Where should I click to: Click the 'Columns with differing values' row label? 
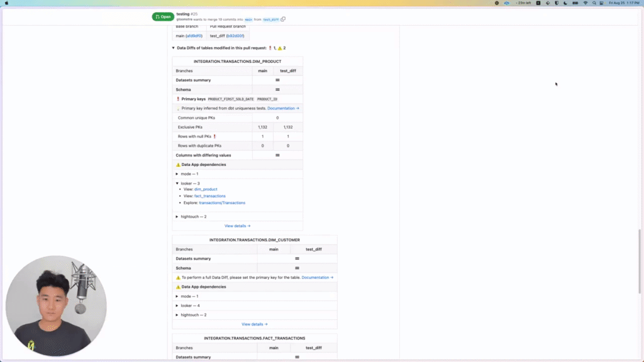pyautogui.click(x=203, y=155)
